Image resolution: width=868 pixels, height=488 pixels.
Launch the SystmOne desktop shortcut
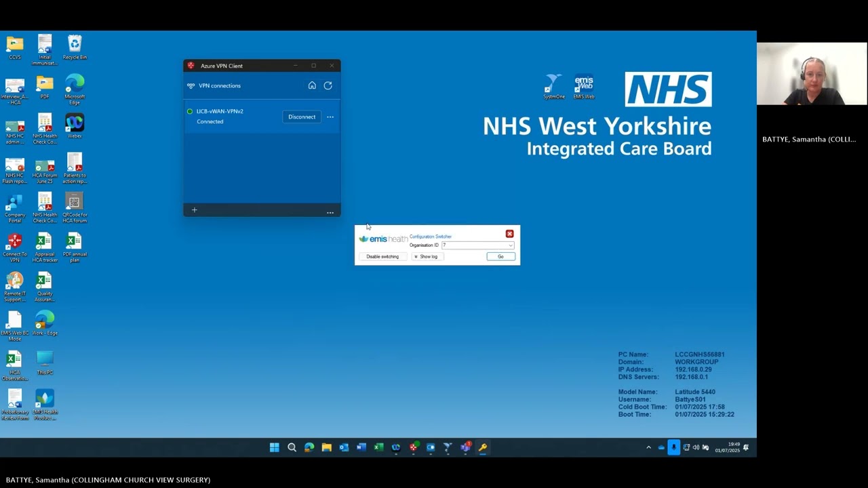554,87
